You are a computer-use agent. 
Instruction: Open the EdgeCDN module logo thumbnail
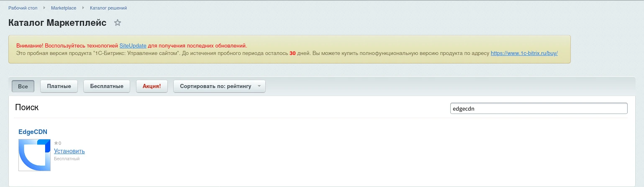tap(34, 155)
